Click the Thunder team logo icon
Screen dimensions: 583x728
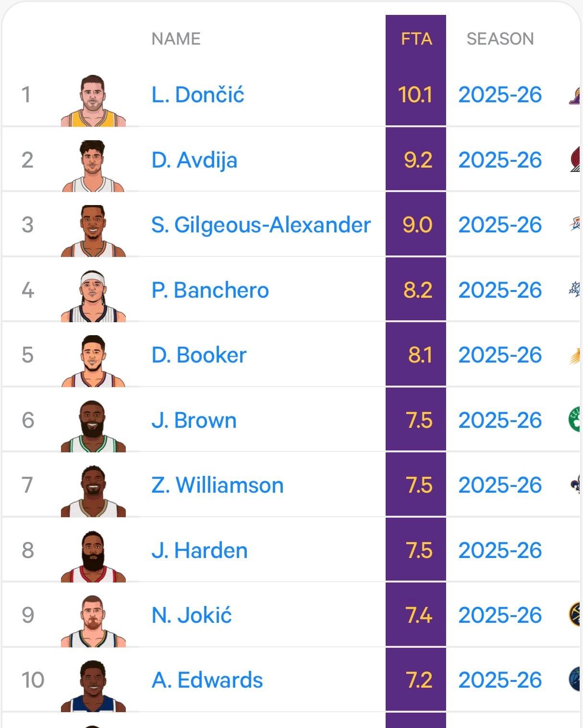coord(575,225)
